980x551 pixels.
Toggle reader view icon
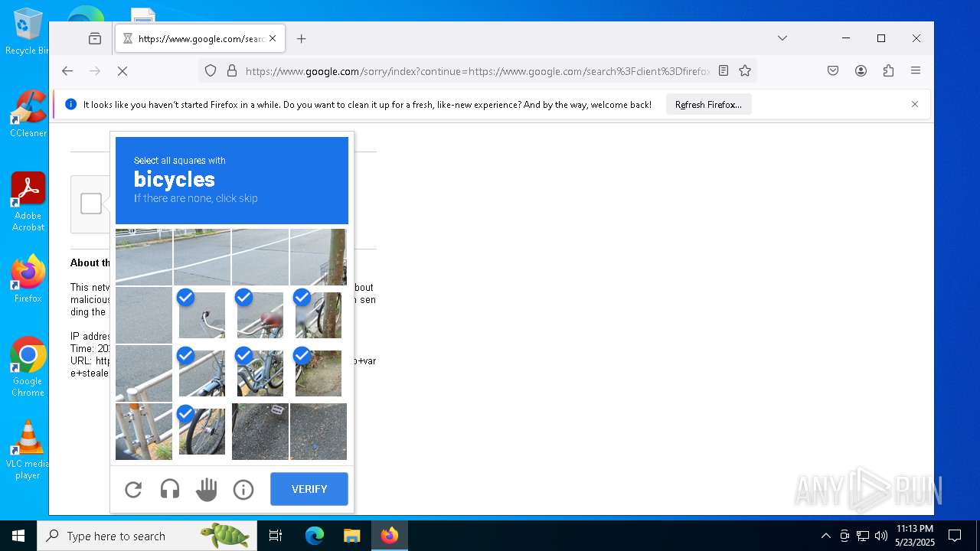724,71
